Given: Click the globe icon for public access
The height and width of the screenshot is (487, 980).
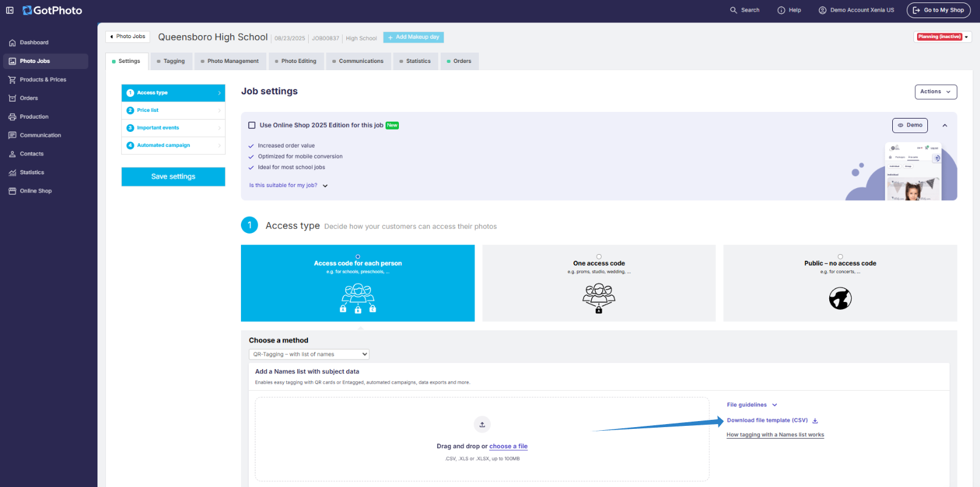Looking at the screenshot, I should coord(840,298).
